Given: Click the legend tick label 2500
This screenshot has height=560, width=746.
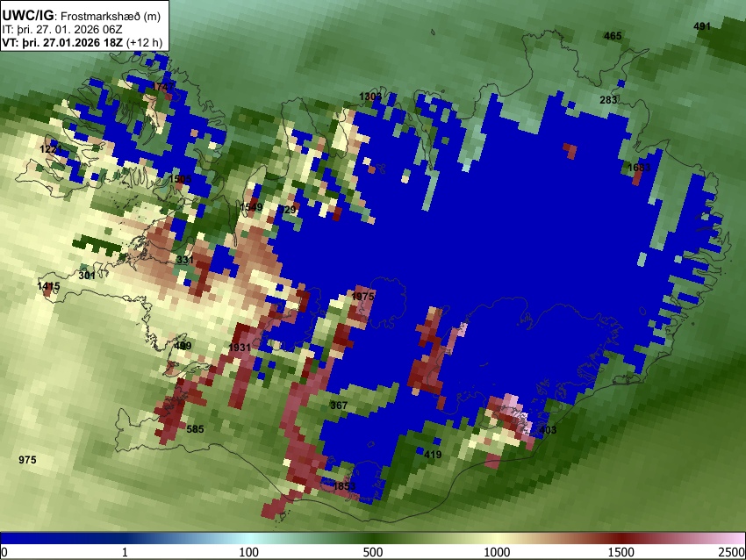Looking at the screenshot, I should click(x=732, y=552).
